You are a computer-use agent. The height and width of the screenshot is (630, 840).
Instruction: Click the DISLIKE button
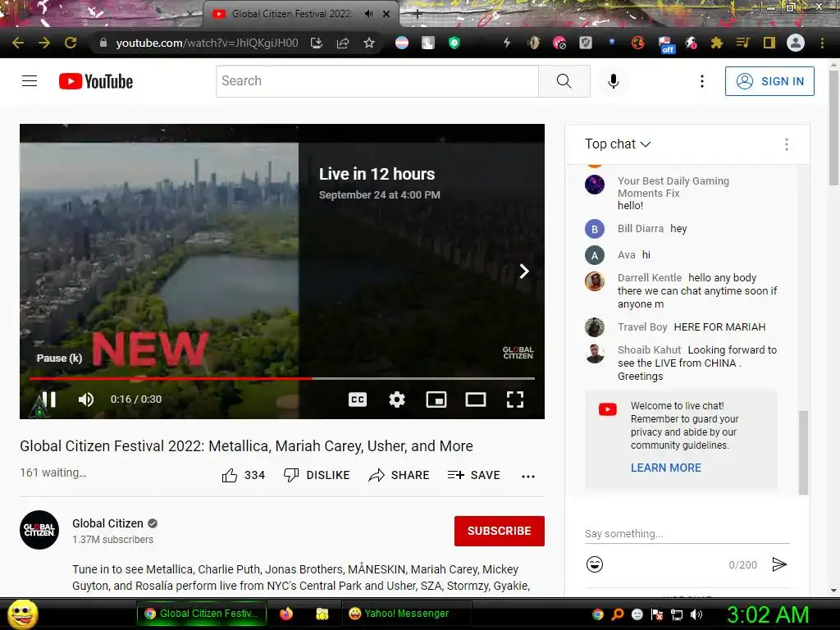pos(317,475)
